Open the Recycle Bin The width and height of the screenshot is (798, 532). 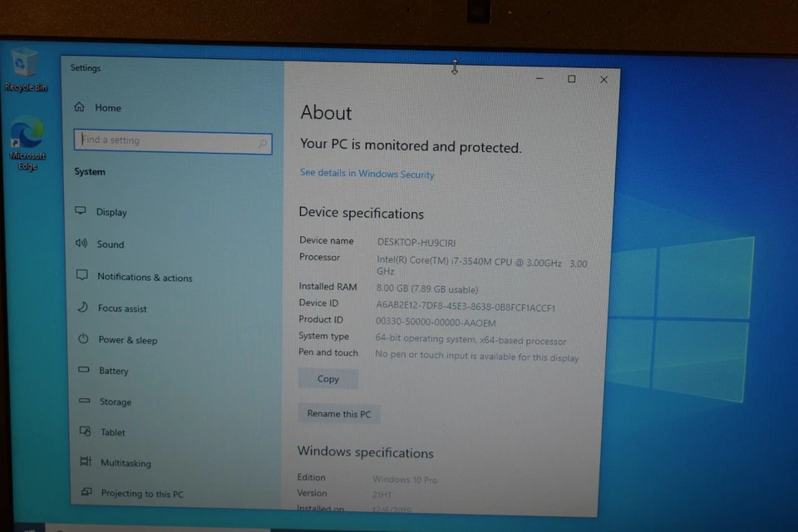coord(26,62)
